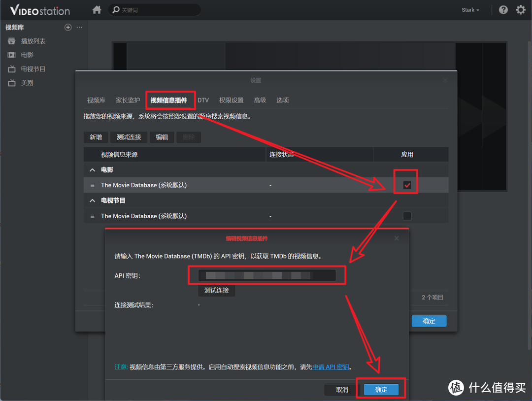Switch to 家长监护 tab
This screenshot has width=532, height=401.
point(128,100)
